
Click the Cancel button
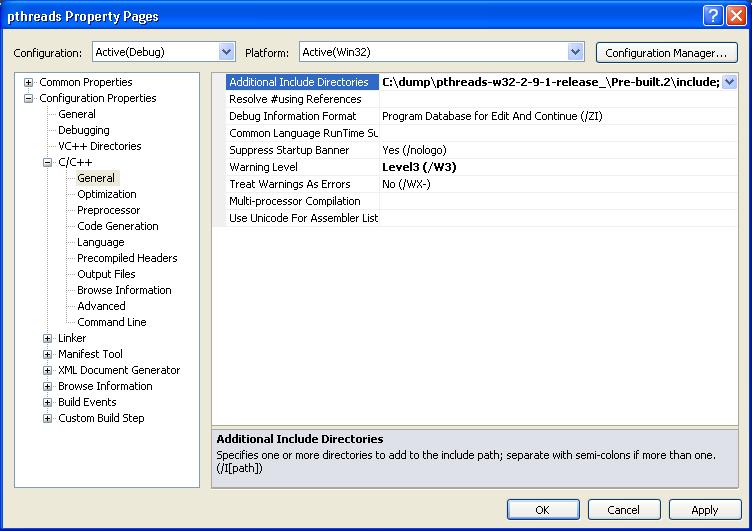pyautogui.click(x=624, y=510)
